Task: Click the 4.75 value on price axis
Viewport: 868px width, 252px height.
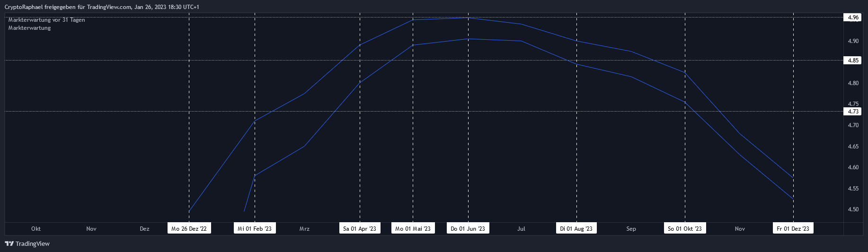Action: coord(853,104)
